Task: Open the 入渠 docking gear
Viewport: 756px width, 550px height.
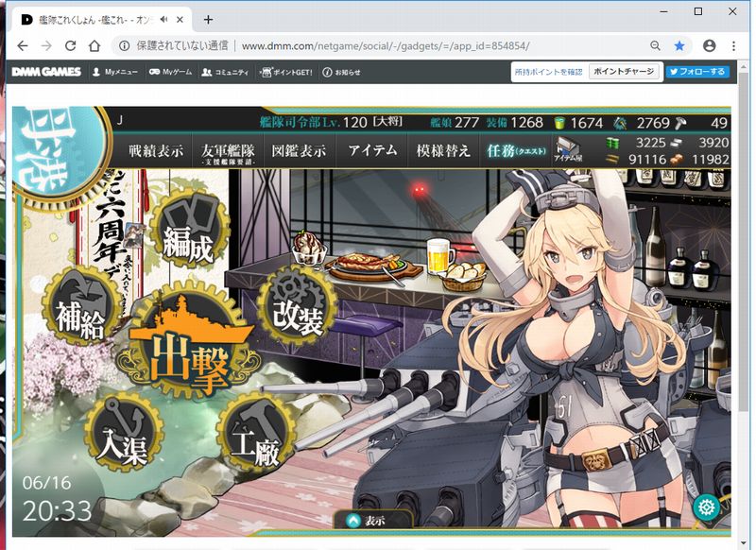Action: coord(123,433)
